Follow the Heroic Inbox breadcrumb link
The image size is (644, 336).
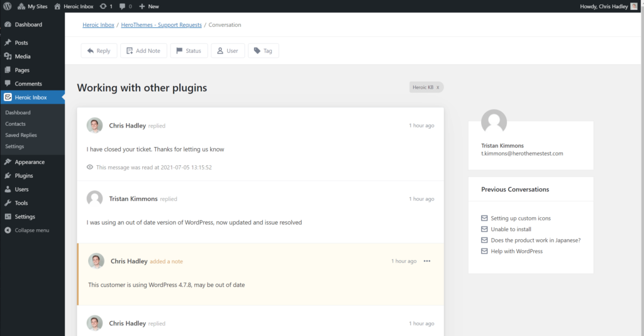(x=98, y=25)
